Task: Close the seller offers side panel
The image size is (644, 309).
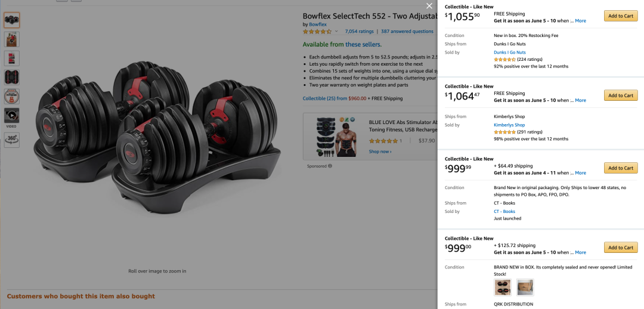Action: pos(429,6)
